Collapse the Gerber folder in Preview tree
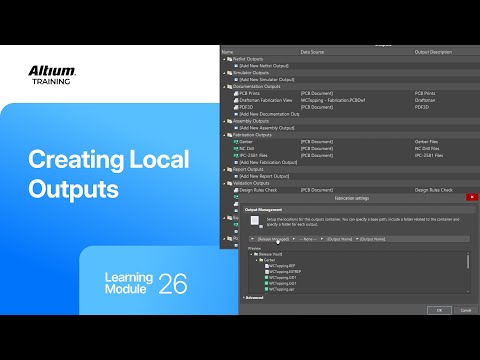480x360 pixels. [257, 260]
